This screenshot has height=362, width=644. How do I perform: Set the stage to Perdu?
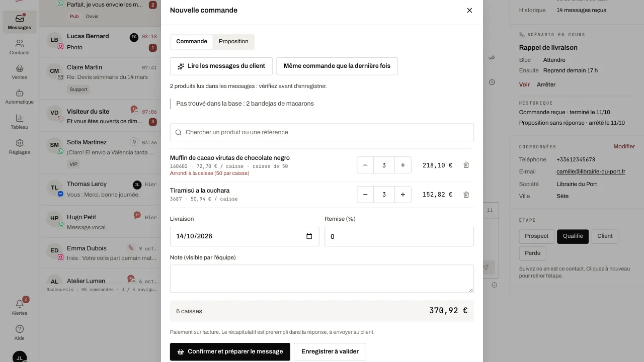532,253
